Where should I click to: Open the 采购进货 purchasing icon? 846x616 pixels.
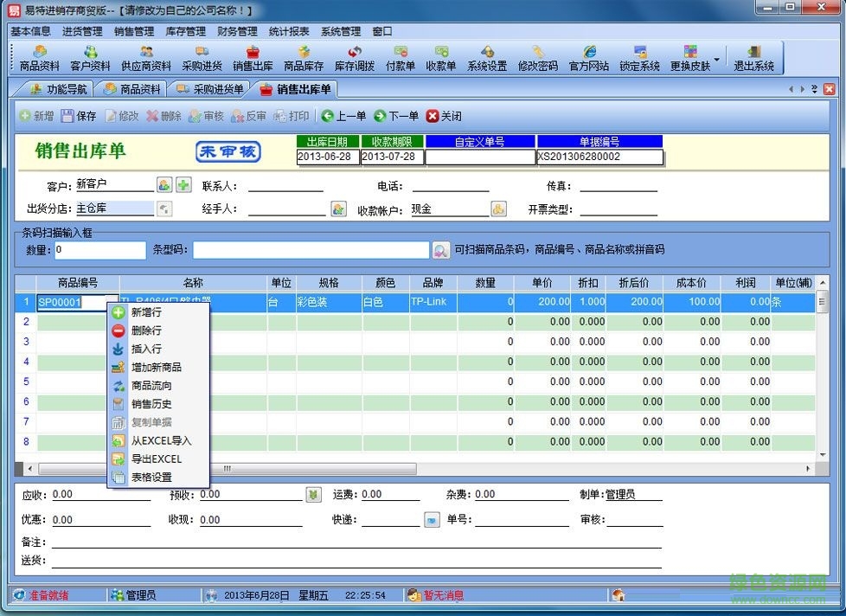(202, 58)
